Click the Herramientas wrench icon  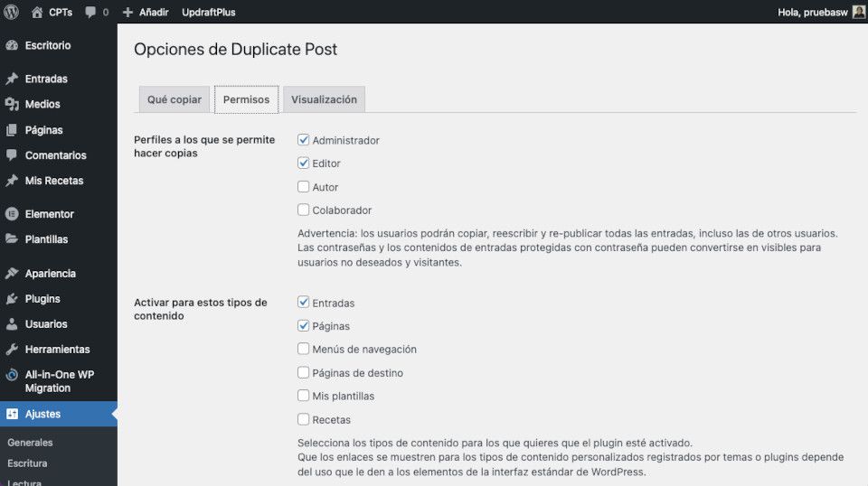(12, 350)
